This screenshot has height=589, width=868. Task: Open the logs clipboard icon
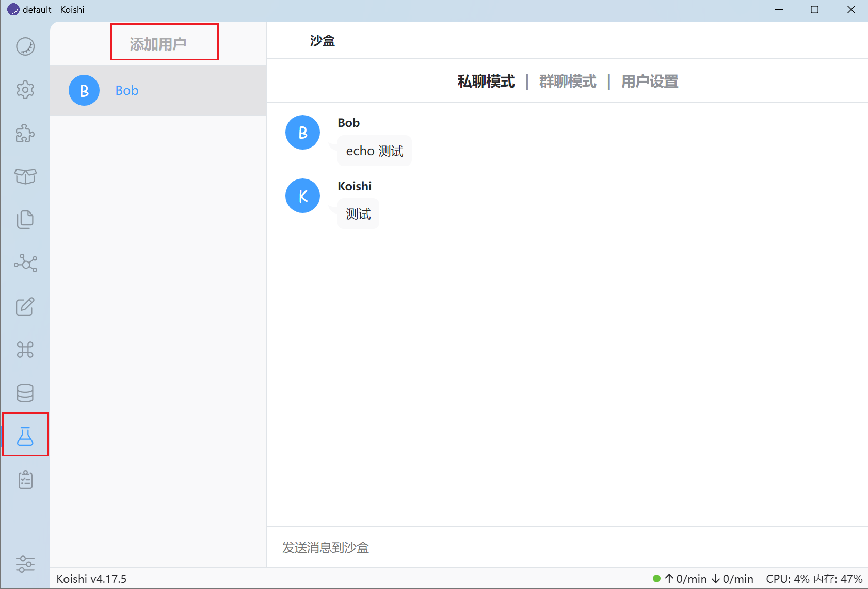(x=25, y=480)
